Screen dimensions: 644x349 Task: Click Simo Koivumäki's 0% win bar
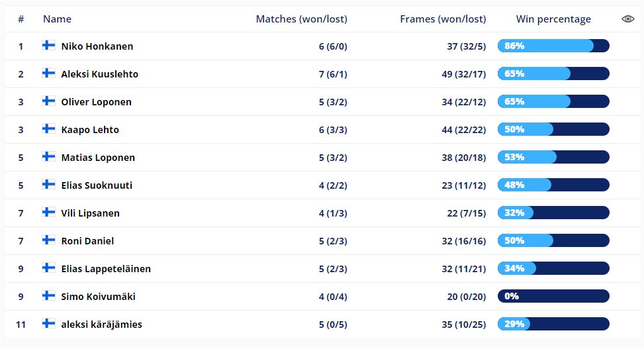[553, 297]
